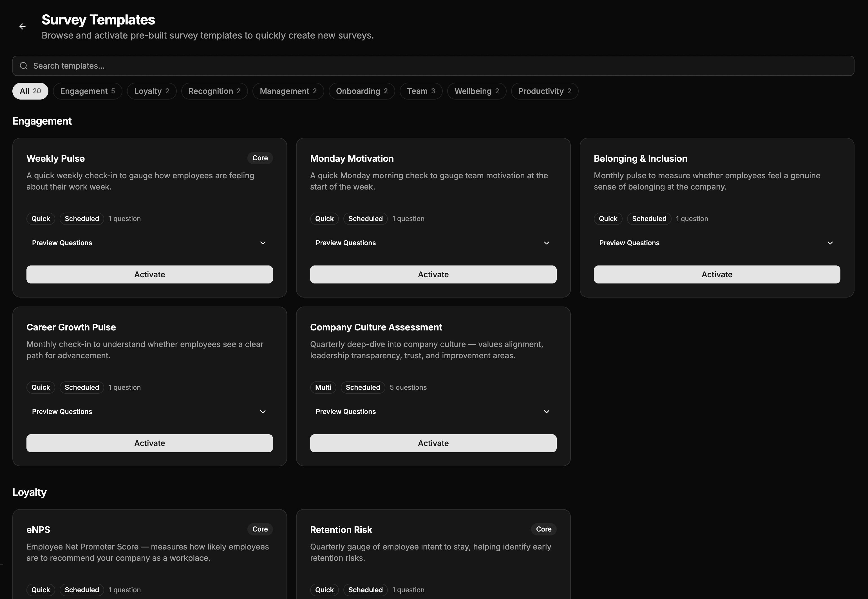Toggle the Wellbeing category filter

click(x=476, y=91)
